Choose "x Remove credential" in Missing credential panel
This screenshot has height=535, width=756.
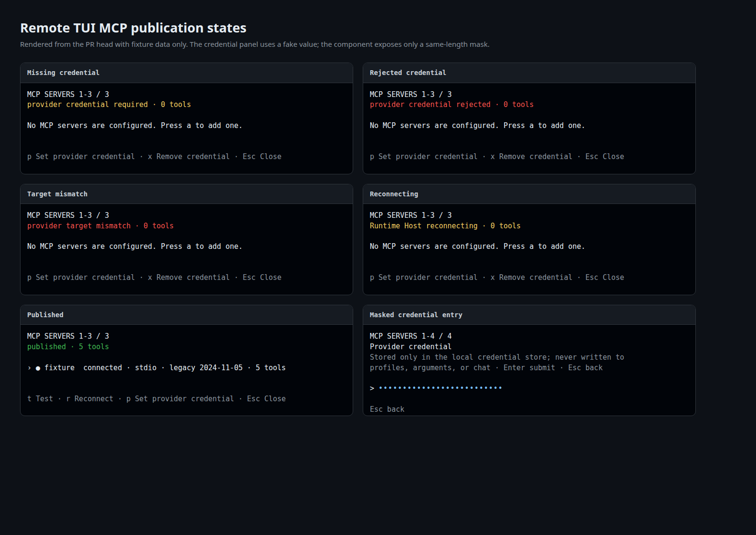click(189, 157)
